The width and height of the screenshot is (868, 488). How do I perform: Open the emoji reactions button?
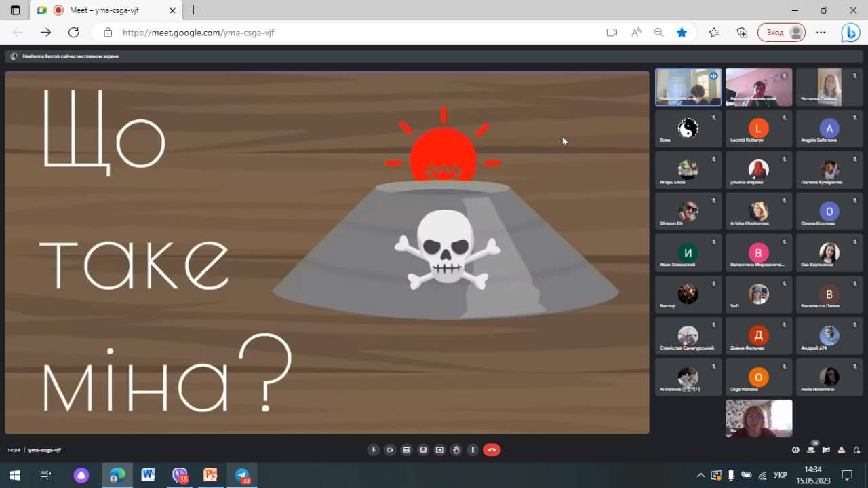pos(423,450)
